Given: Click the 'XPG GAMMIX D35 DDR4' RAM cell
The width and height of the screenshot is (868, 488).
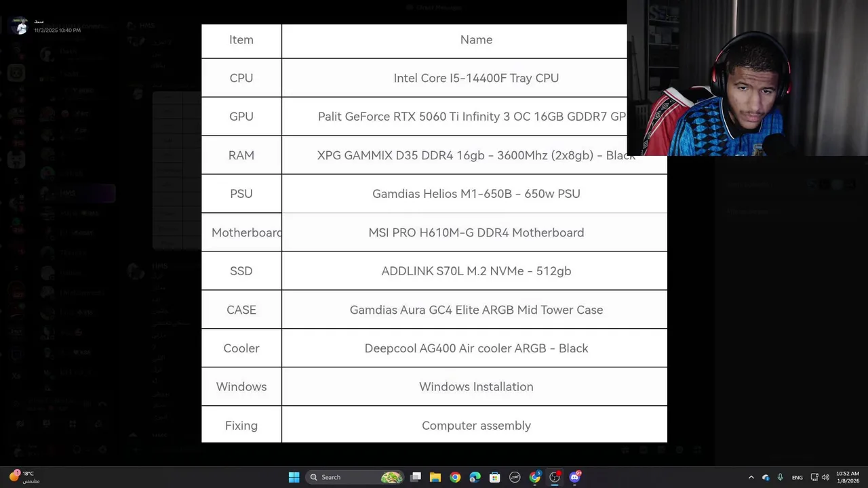Looking at the screenshot, I should (475, 155).
